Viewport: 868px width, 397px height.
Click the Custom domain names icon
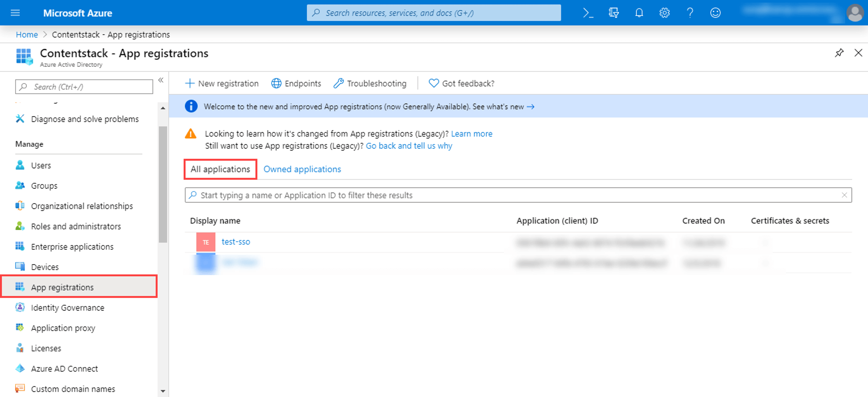[20, 389]
